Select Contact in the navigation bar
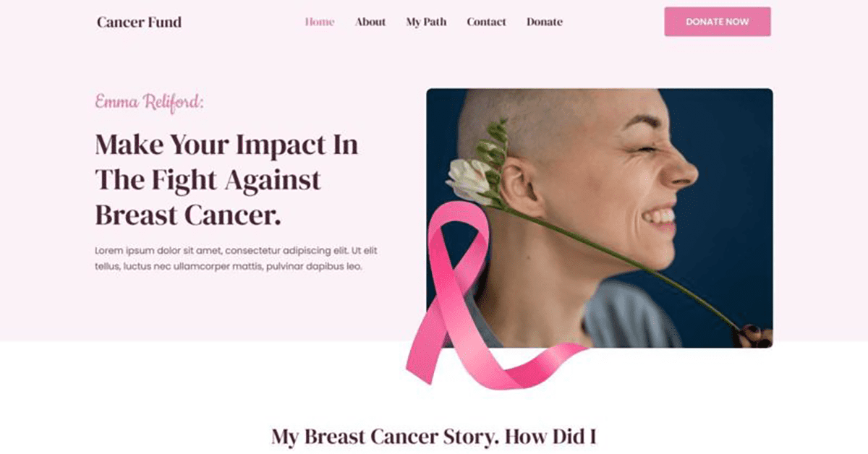Image resolution: width=868 pixels, height=454 pixels. pos(486,22)
